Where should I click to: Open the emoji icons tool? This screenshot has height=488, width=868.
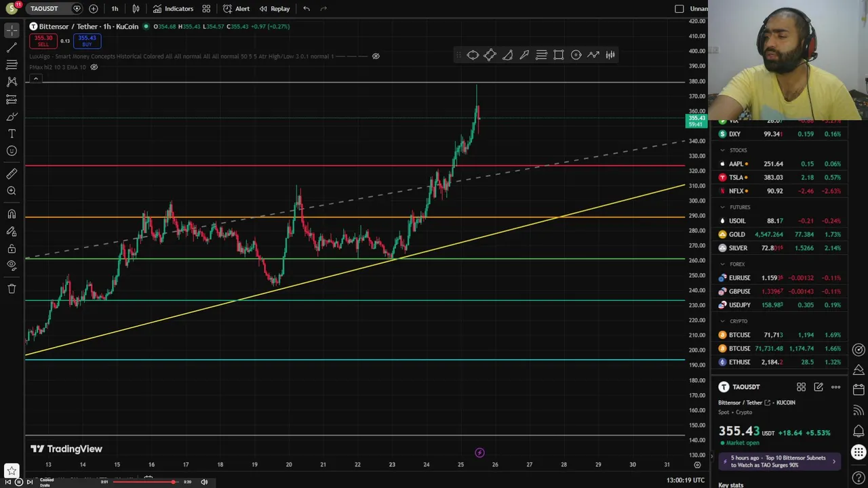[12, 150]
